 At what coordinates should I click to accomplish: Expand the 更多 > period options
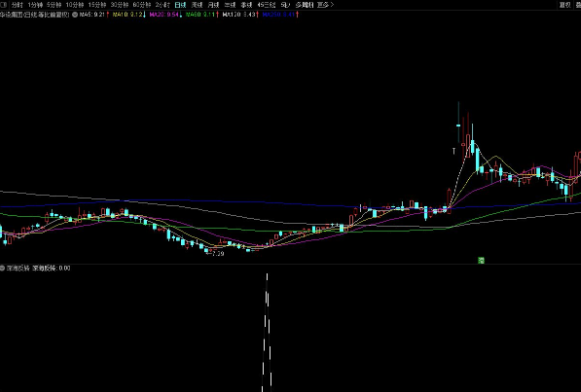click(x=325, y=5)
